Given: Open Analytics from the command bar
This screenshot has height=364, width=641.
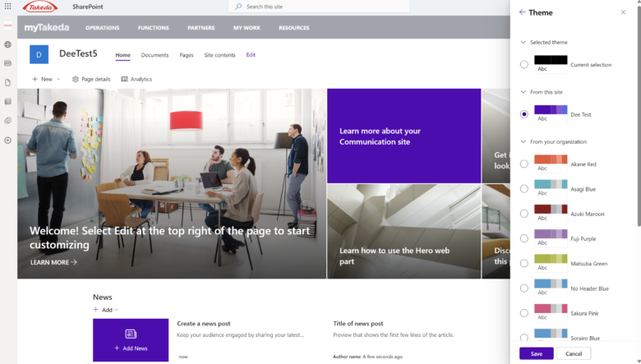Looking at the screenshot, I should click(x=136, y=79).
